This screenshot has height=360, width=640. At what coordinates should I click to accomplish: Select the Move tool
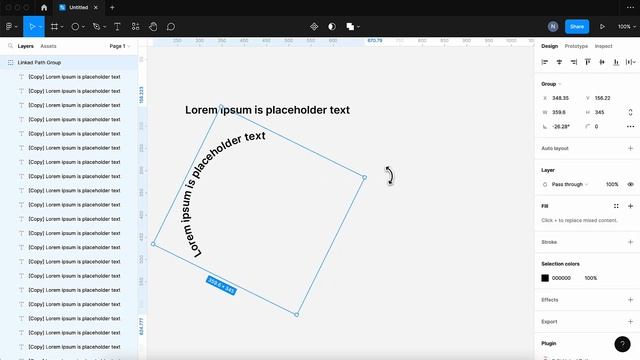pos(31,27)
